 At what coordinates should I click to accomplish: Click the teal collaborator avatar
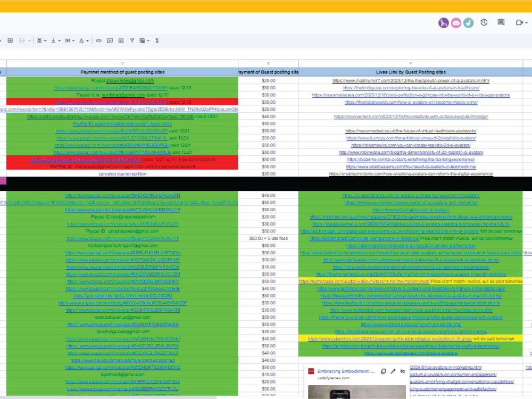click(469, 23)
